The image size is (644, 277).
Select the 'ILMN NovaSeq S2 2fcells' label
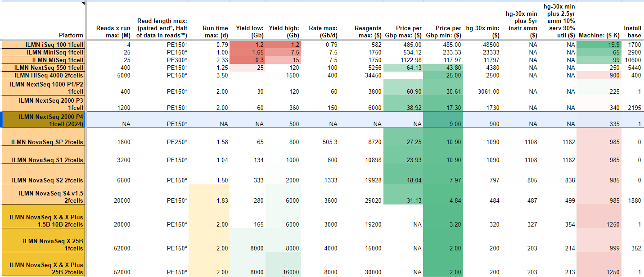click(x=43, y=174)
